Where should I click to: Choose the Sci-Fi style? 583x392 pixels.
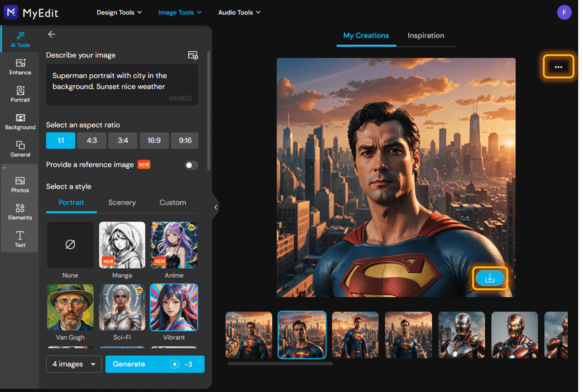click(x=122, y=307)
